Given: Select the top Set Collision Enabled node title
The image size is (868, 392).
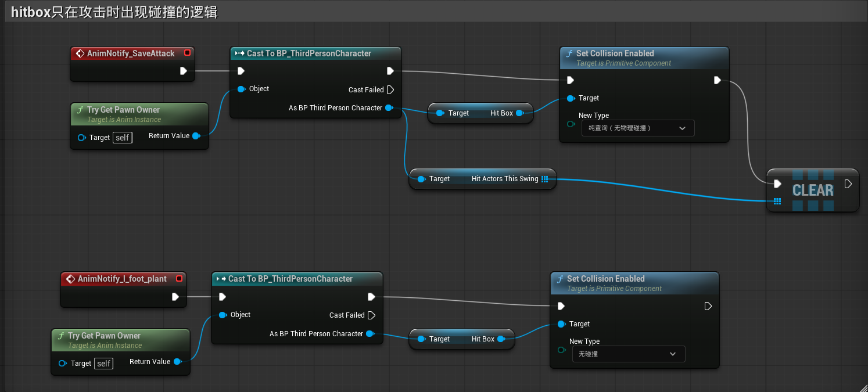Looking at the screenshot, I should click(x=615, y=53).
